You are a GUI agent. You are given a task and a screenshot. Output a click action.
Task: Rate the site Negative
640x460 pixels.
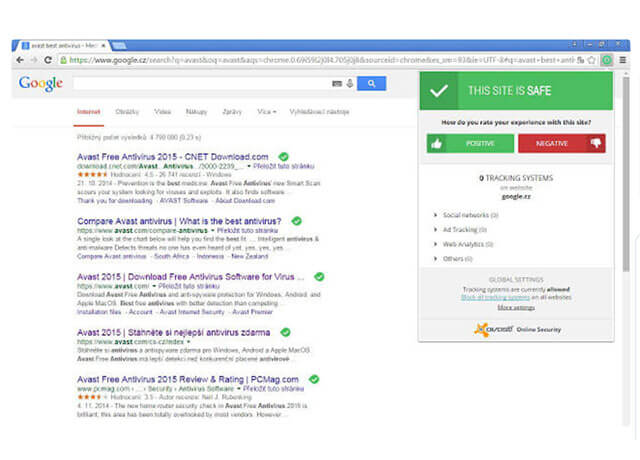tap(561, 144)
